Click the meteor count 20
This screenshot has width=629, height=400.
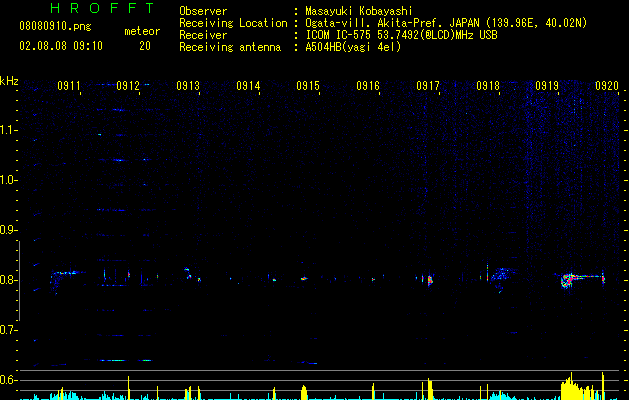coord(145,46)
